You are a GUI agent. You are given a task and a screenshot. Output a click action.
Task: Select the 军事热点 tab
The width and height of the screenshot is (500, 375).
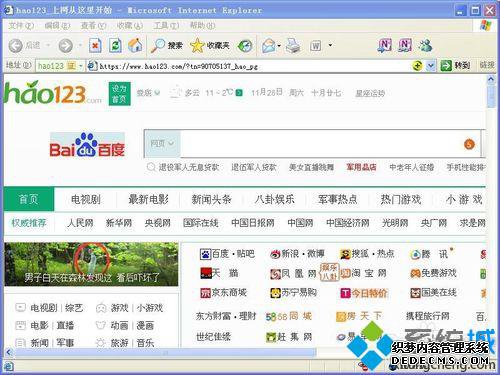click(x=337, y=199)
